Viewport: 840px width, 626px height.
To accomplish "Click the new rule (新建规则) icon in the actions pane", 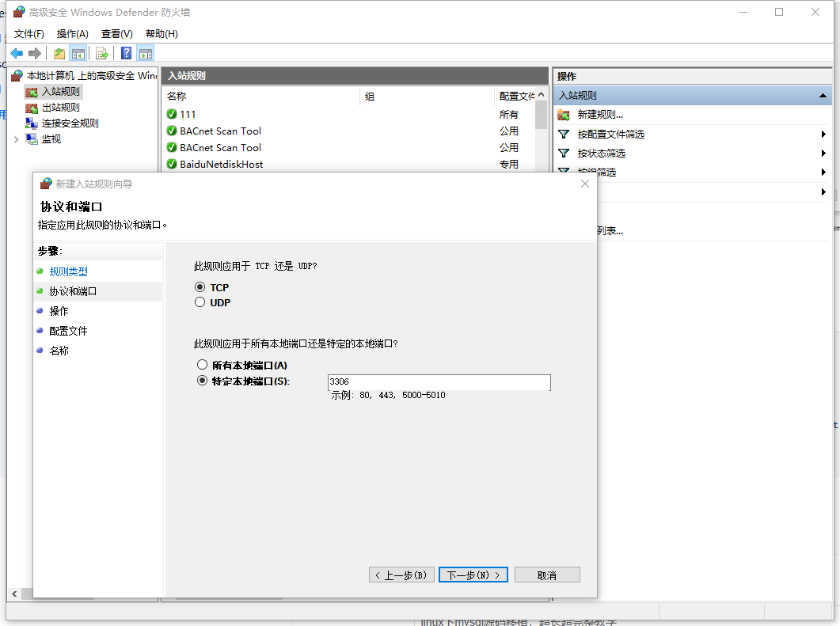I will tap(564, 115).
